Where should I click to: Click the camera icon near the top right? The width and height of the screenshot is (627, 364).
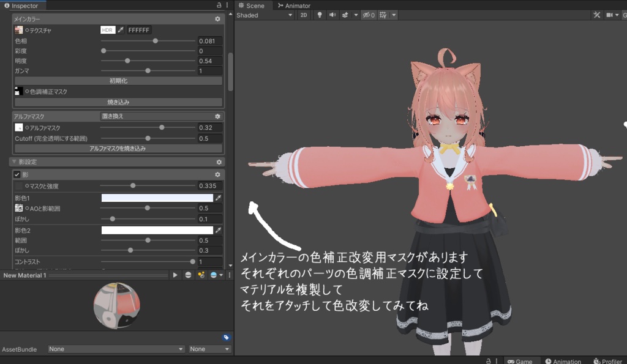(x=610, y=15)
